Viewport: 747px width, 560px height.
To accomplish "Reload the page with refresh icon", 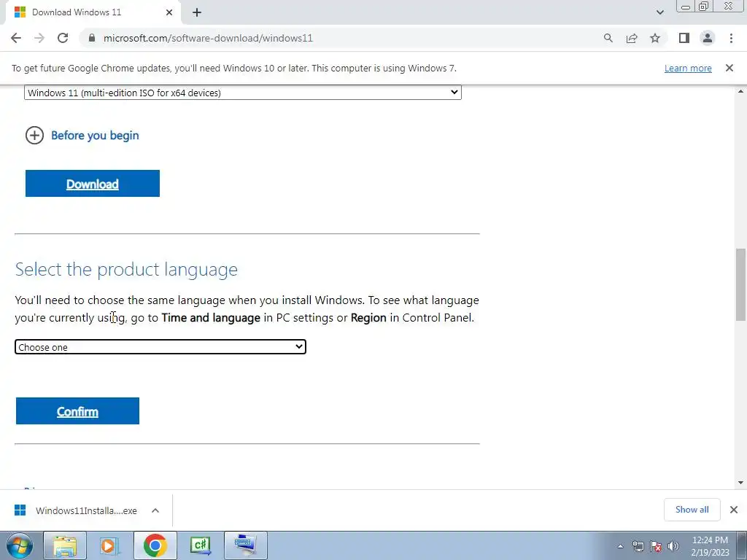I will point(63,38).
